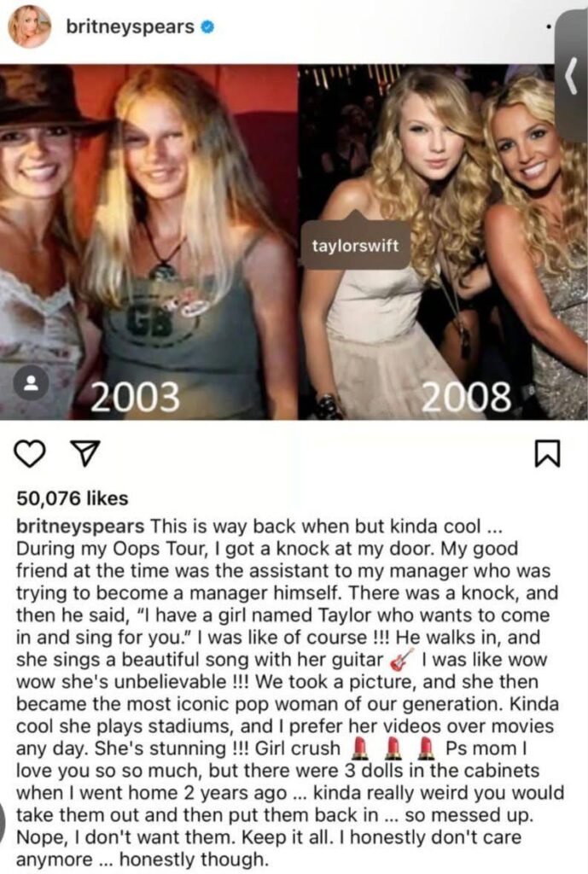Open the taylorswift tag on the photo
Screen dimensions: 588x874
356,245
